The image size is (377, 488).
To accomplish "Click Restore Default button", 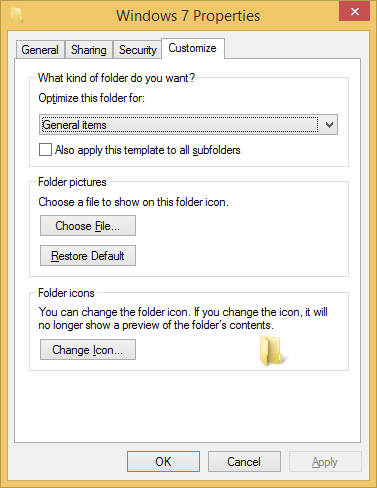I will point(88,256).
